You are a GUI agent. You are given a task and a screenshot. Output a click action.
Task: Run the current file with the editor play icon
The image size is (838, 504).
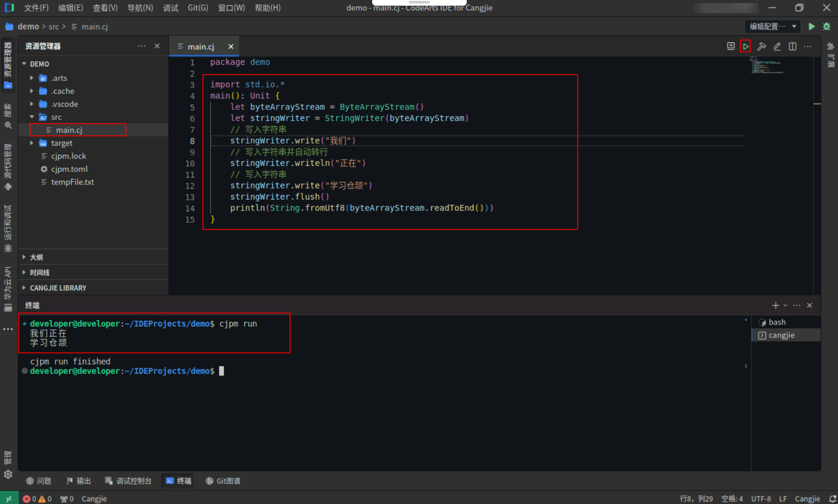746,46
